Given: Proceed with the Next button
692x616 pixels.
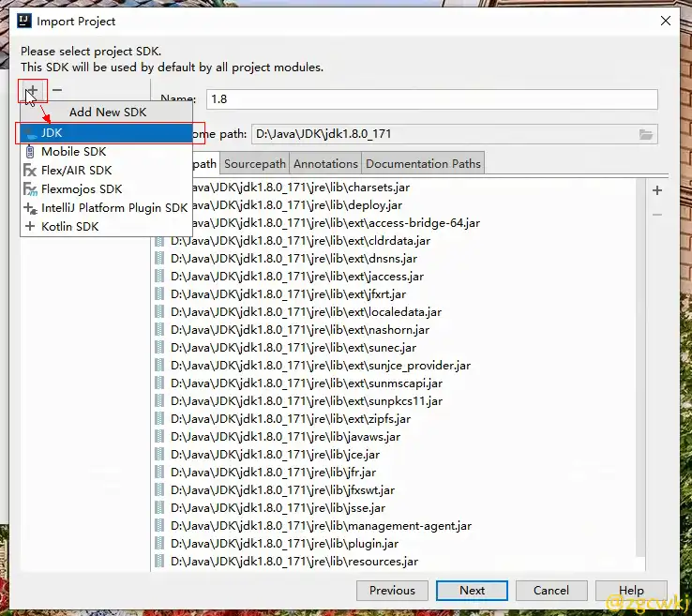Looking at the screenshot, I should click(472, 591).
